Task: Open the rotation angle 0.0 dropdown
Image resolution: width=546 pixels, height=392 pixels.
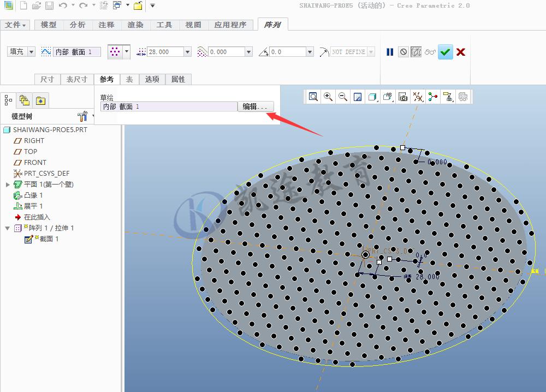Action: (x=309, y=51)
